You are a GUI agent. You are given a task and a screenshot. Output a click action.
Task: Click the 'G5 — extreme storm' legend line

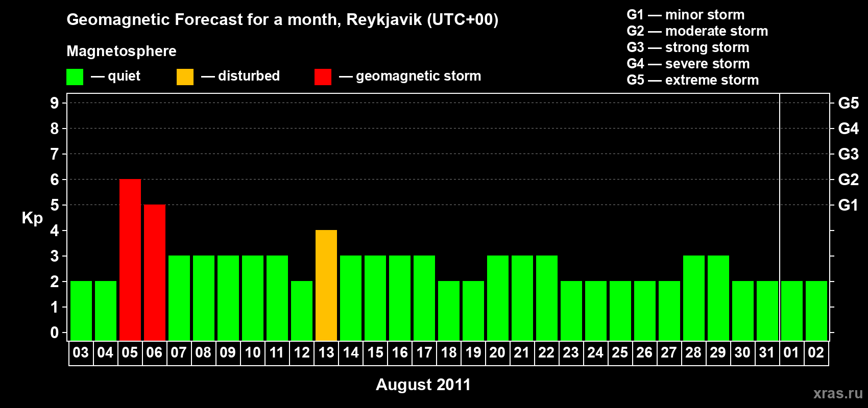click(x=693, y=80)
